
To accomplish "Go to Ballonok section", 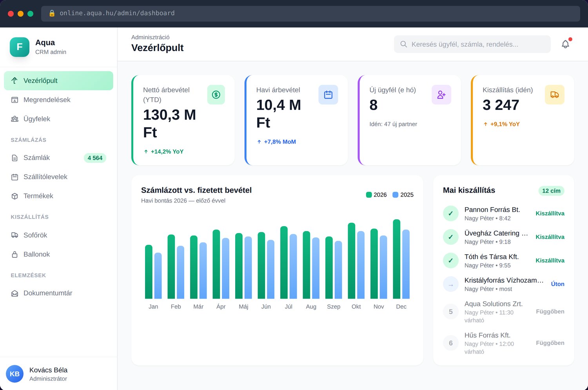I will pyautogui.click(x=58, y=254).
